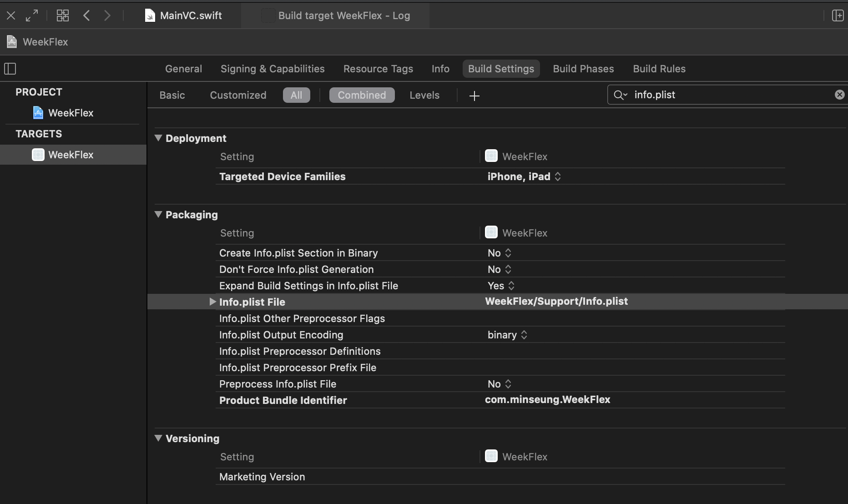
Task: Show All build settings
Action: pos(296,95)
